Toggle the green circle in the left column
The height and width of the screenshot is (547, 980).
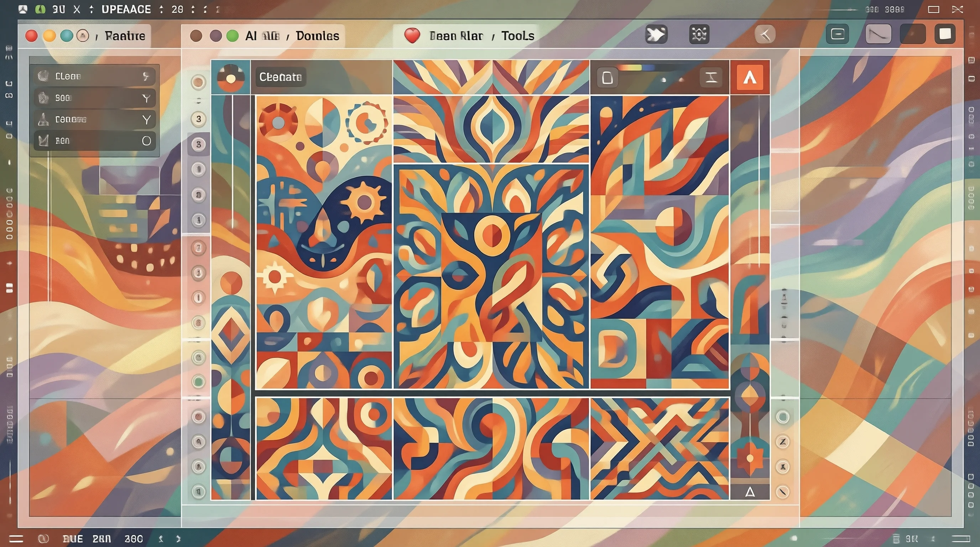tap(198, 381)
